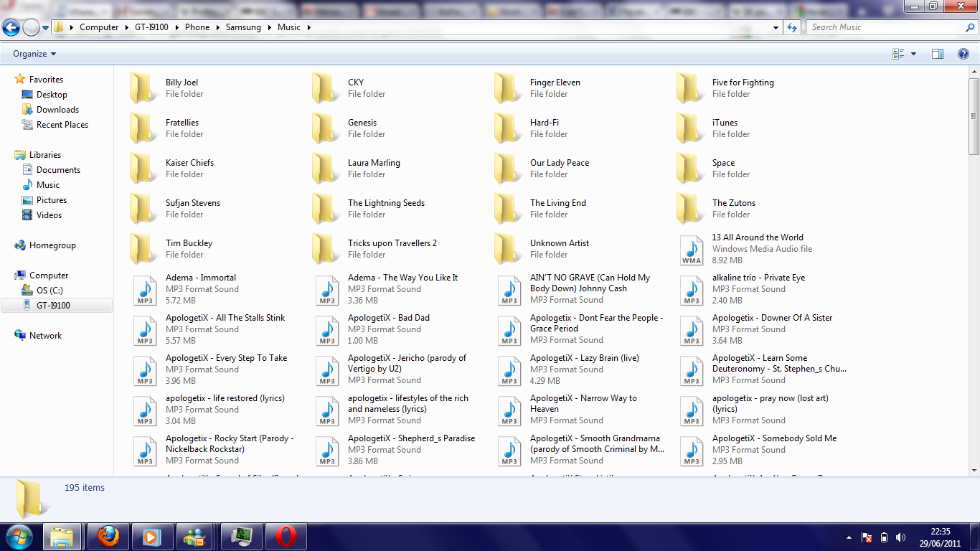Go to Computer in the address breadcrumb
Screen dimensions: 980x551
coord(99,27)
